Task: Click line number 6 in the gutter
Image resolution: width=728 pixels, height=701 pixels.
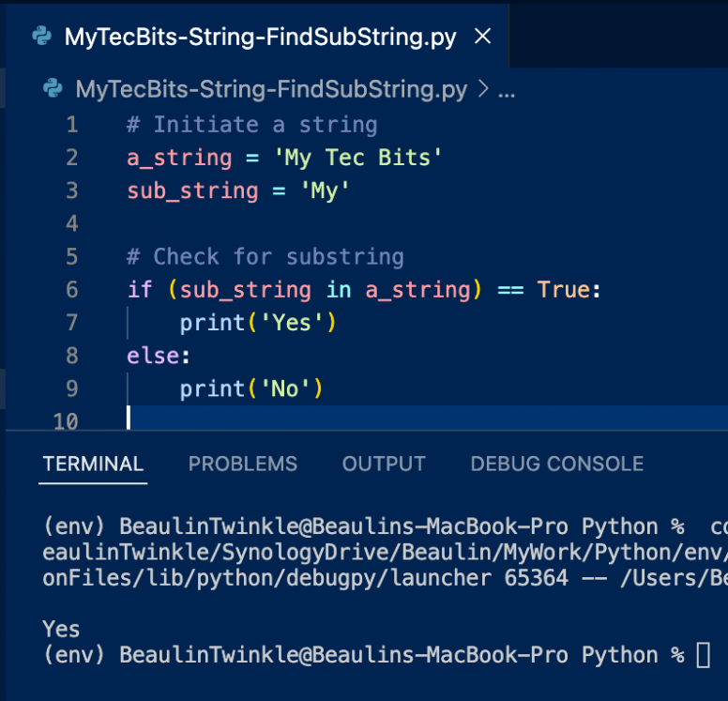Action: tap(72, 289)
